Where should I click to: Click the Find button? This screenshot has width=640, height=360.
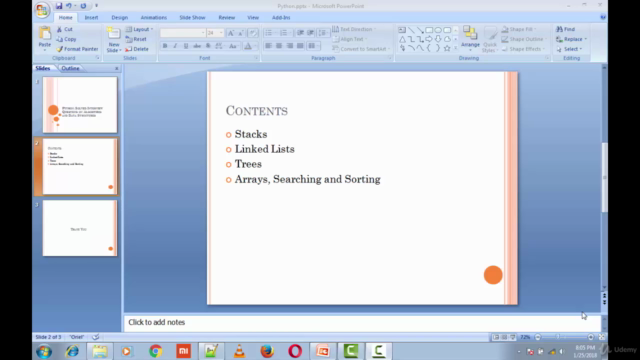[566, 29]
